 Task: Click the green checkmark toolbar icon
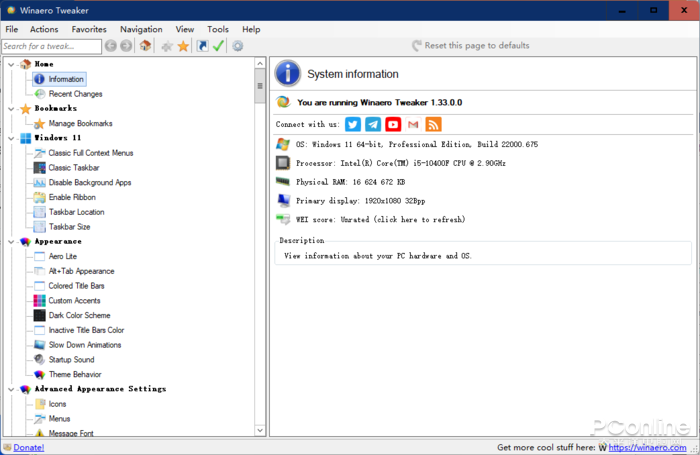pyautogui.click(x=218, y=46)
